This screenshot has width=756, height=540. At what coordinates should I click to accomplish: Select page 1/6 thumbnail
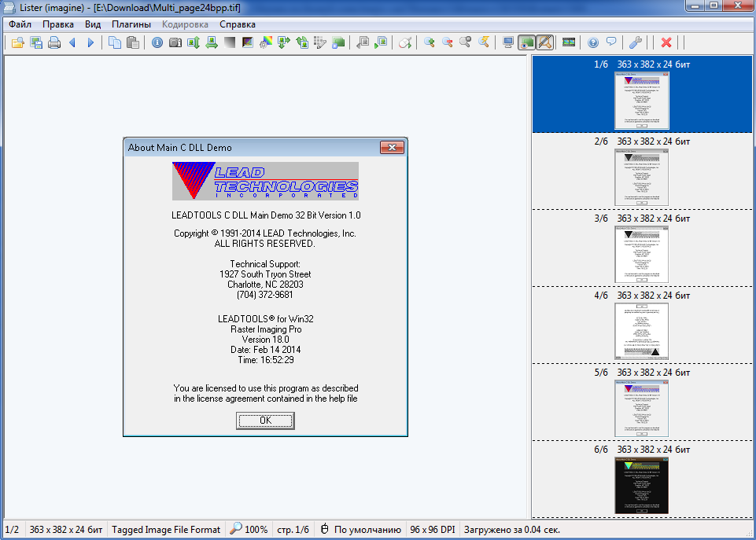(642, 101)
